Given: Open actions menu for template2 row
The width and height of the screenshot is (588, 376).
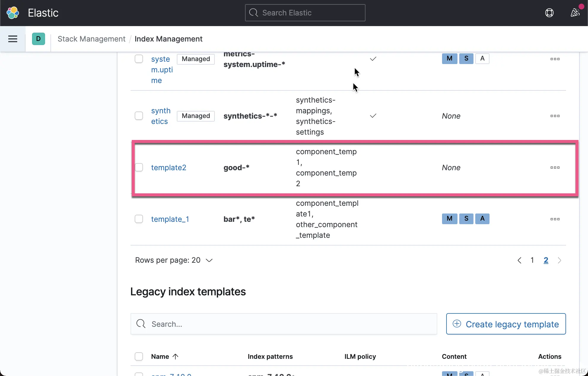Looking at the screenshot, I should pos(555,168).
